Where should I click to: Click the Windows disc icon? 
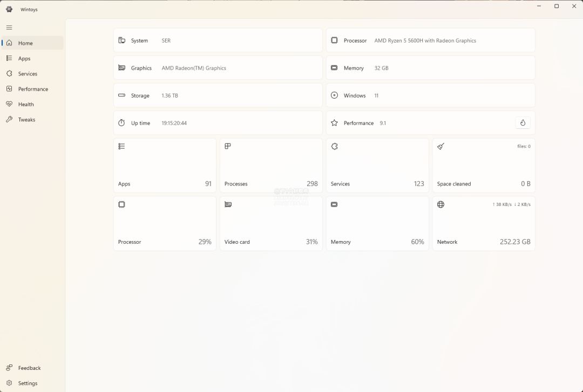[x=334, y=95]
